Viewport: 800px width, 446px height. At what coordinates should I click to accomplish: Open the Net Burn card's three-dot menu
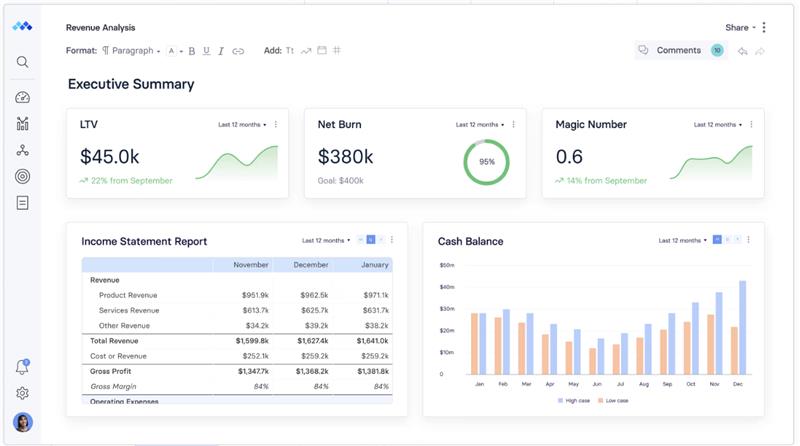(514, 125)
